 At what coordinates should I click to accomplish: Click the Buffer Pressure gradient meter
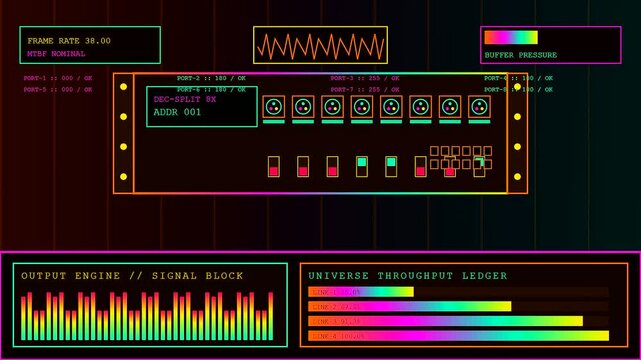coord(511,38)
